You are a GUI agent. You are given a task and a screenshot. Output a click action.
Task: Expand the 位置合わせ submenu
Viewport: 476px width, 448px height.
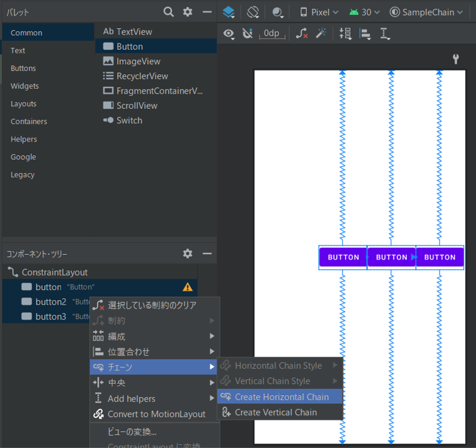[x=155, y=352]
